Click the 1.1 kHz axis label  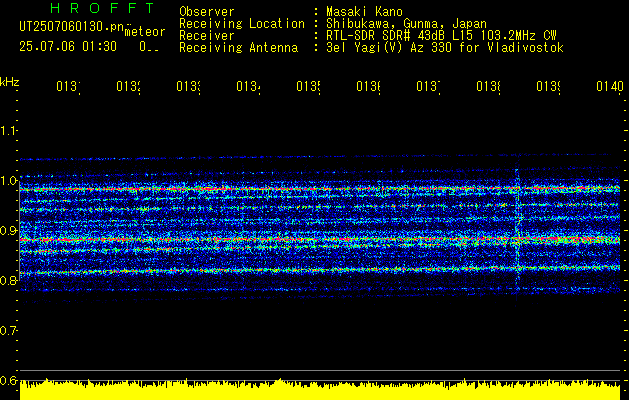click(x=8, y=130)
